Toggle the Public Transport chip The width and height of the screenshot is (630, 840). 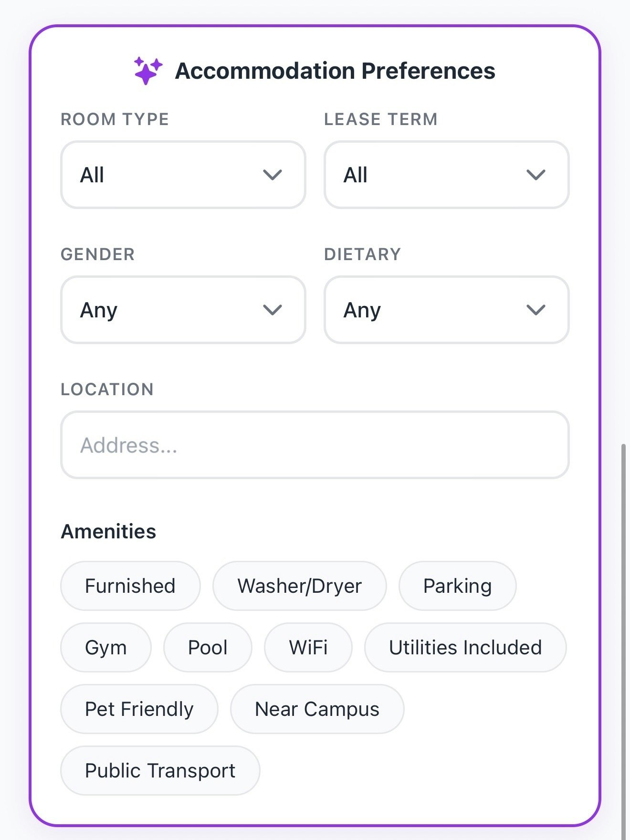coord(160,770)
